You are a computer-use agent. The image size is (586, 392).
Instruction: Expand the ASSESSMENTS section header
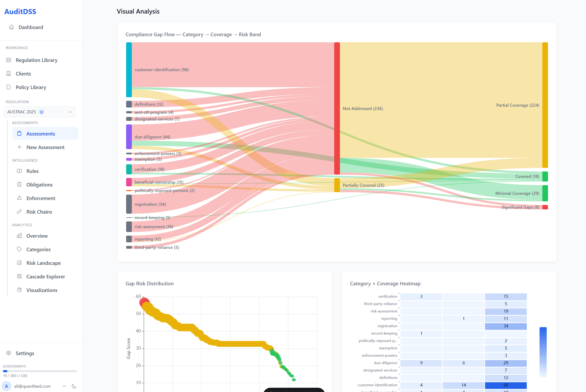click(x=25, y=122)
